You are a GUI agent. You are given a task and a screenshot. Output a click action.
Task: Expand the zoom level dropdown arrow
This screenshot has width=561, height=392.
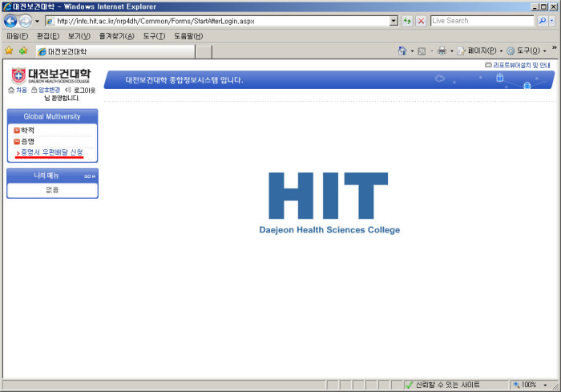(x=545, y=386)
